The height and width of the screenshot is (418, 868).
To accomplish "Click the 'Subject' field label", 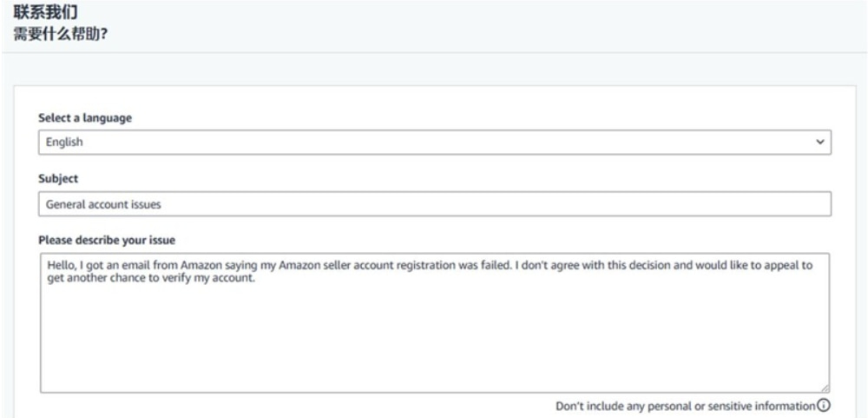I will (x=58, y=179).
